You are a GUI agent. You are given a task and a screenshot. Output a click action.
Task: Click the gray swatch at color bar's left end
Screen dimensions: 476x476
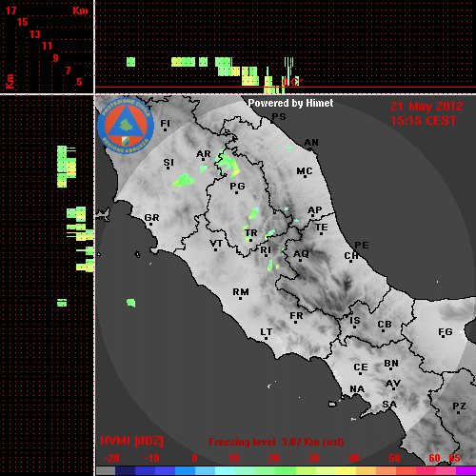tap(106, 470)
